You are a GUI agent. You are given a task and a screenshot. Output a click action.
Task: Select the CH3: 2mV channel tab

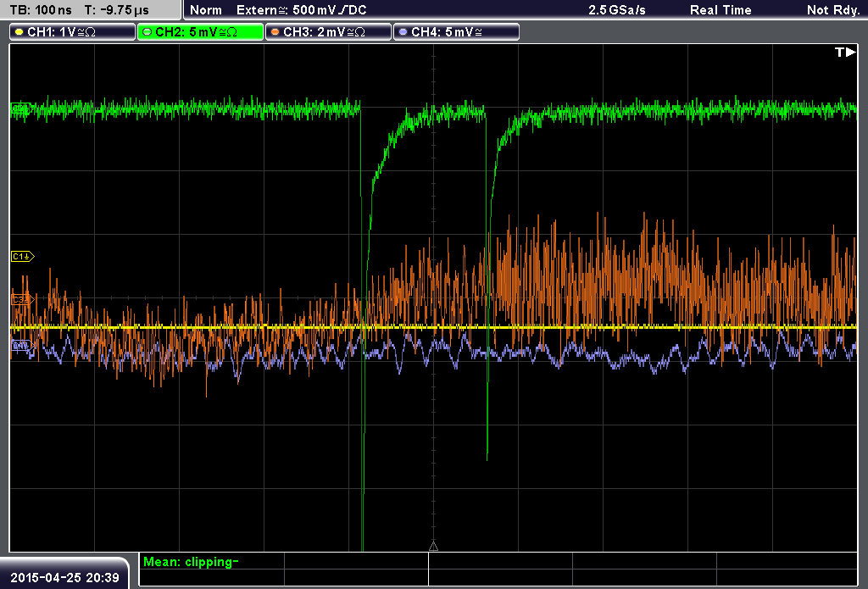click(x=328, y=32)
